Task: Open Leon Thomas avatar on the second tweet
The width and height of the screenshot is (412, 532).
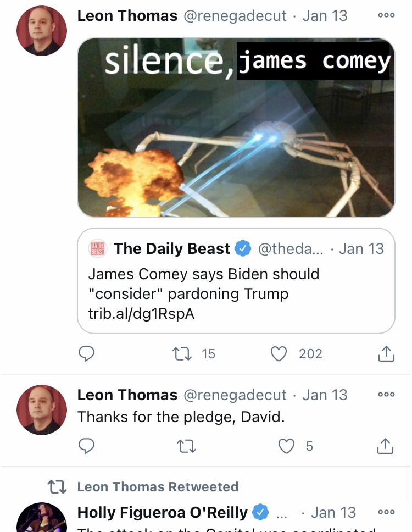Action: (x=42, y=410)
